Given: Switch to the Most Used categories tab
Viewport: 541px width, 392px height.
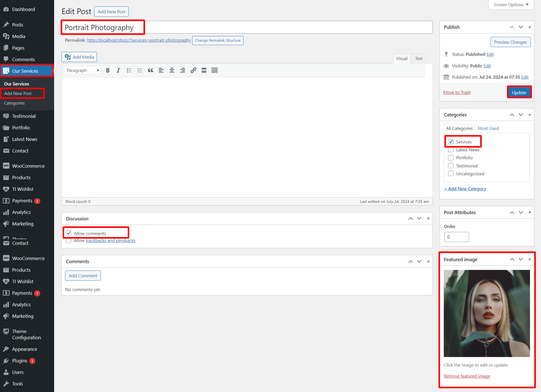Looking at the screenshot, I should click(488, 129).
